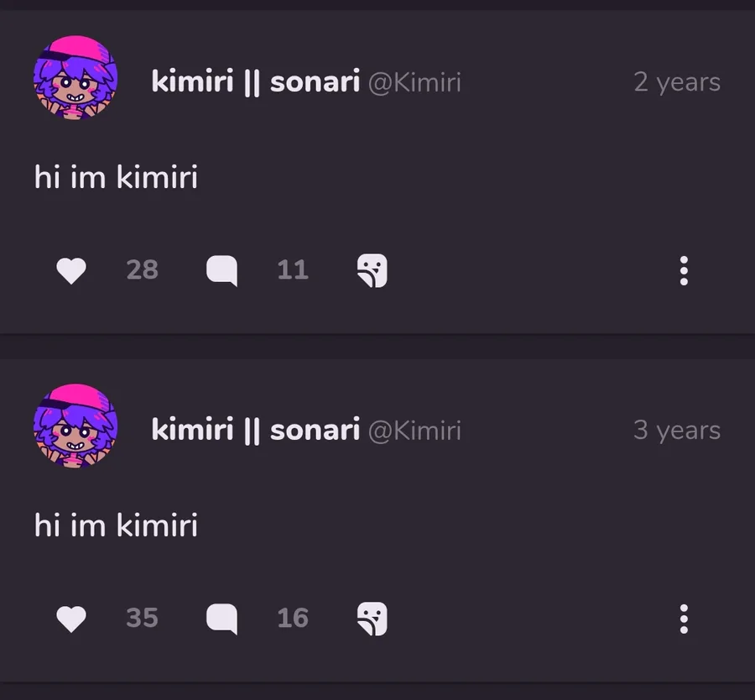Open the three-dot menu on the 2 years post
Viewport: 755px width, 700px height.
[x=684, y=271]
